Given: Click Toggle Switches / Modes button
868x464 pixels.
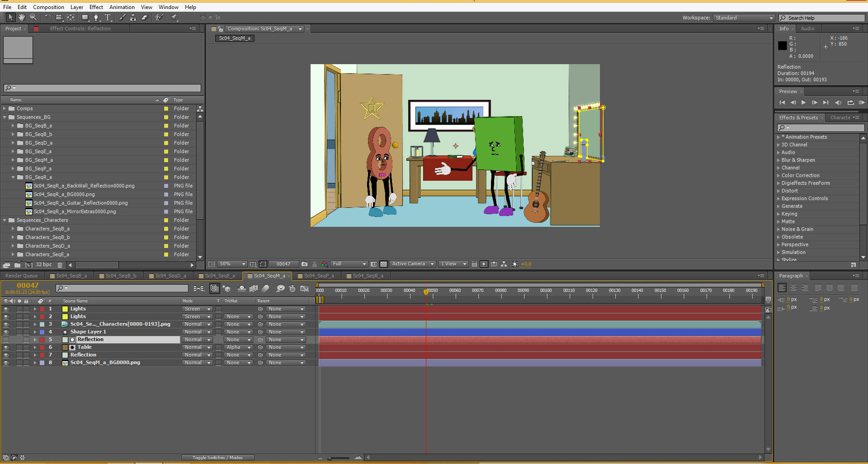Looking at the screenshot, I should (x=217, y=458).
